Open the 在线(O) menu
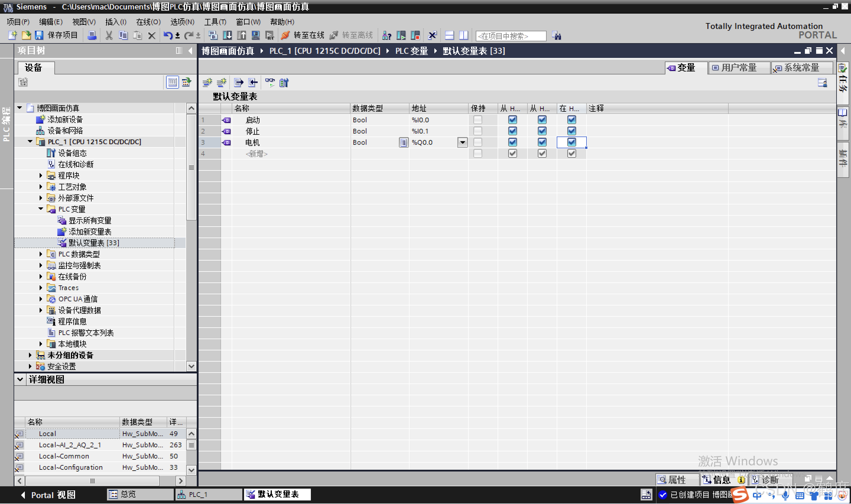 pyautogui.click(x=148, y=22)
